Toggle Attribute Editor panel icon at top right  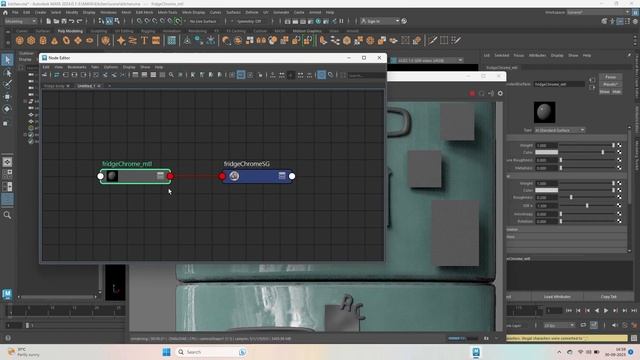(x=620, y=21)
